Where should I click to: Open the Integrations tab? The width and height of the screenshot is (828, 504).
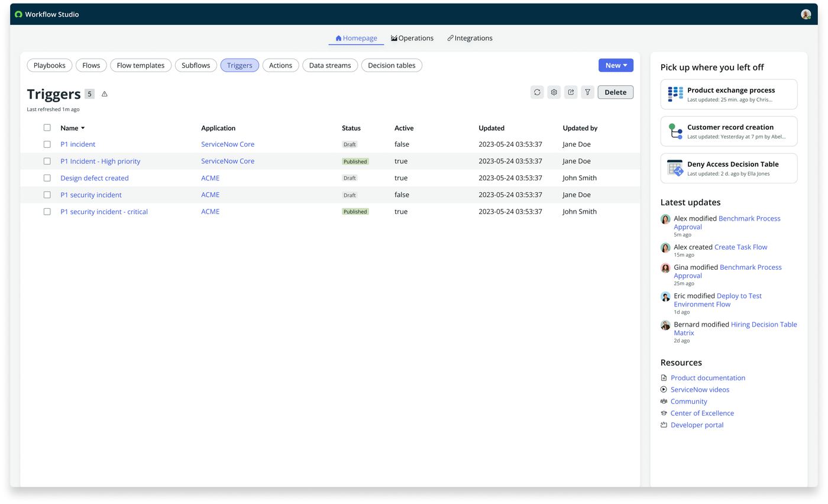470,38
